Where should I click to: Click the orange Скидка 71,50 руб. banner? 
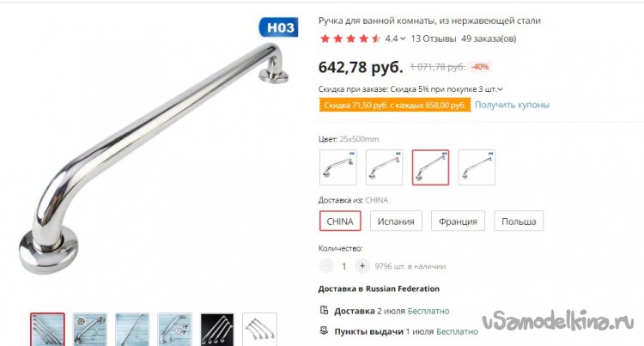point(395,105)
